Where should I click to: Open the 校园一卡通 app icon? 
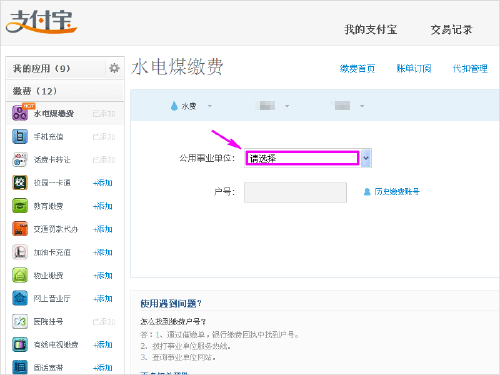pyautogui.click(x=20, y=183)
